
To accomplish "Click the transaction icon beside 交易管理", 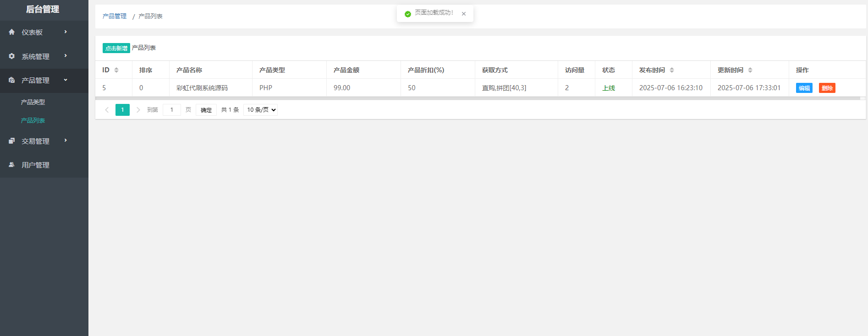I will [12, 141].
